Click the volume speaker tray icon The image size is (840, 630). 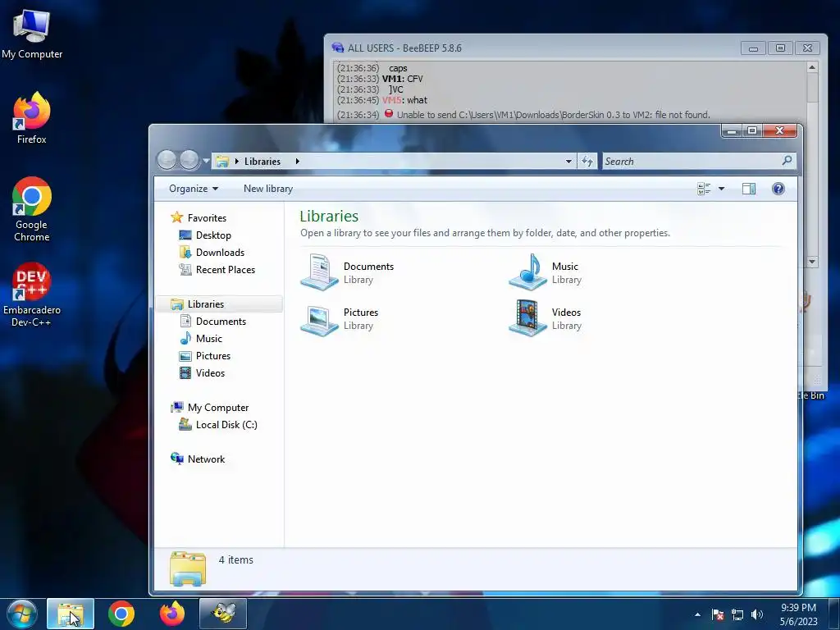click(757, 615)
